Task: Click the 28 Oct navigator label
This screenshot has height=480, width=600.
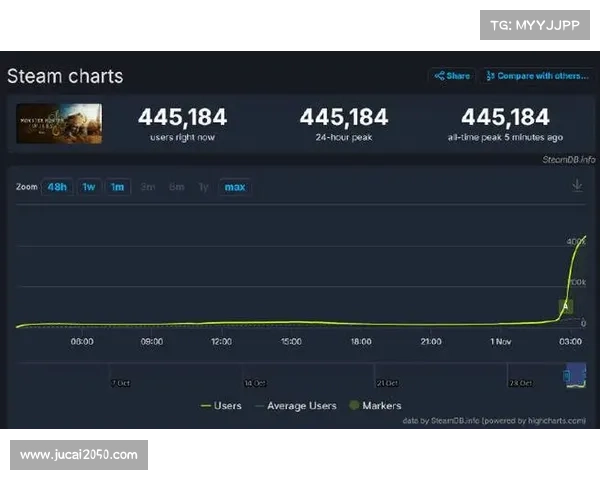Action: pos(520,383)
